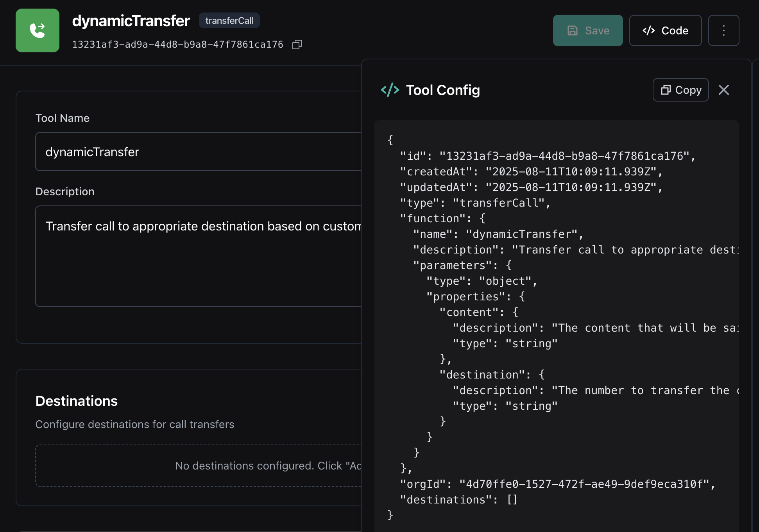
Task: Click the Tool Config code brackets icon
Action: coord(390,90)
